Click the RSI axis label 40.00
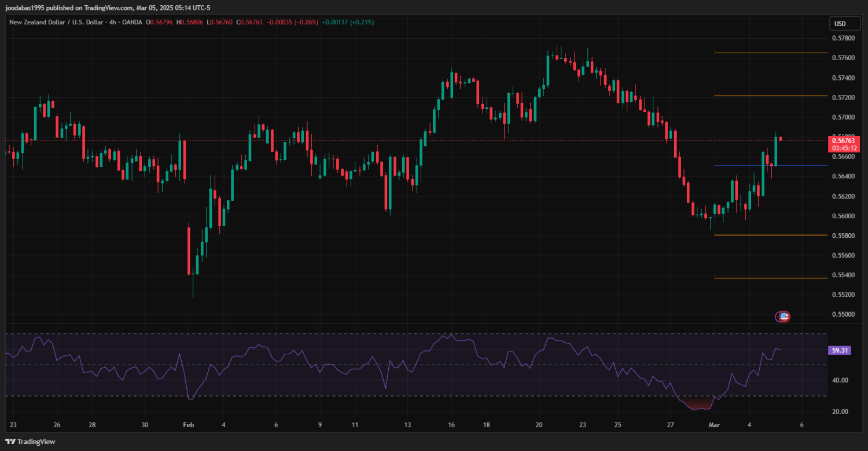Viewport: 868px width, 451px height. [840, 380]
